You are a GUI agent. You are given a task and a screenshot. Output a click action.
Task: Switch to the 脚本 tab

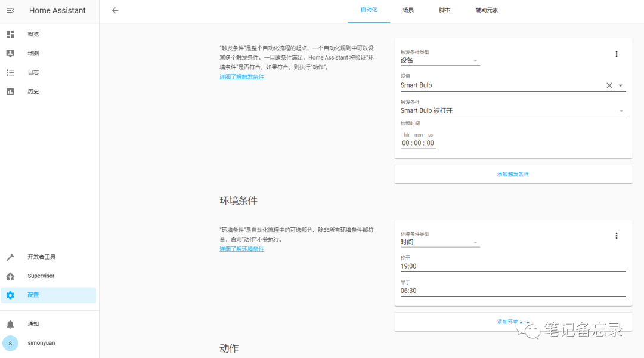pyautogui.click(x=444, y=10)
